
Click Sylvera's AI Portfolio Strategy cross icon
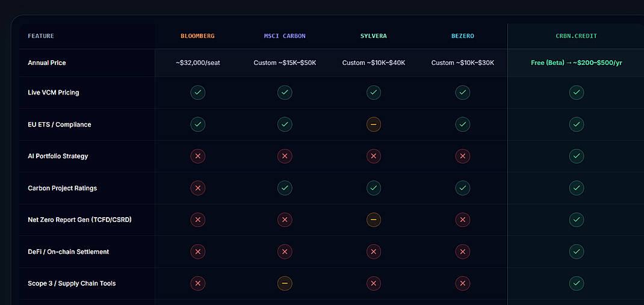click(x=373, y=156)
